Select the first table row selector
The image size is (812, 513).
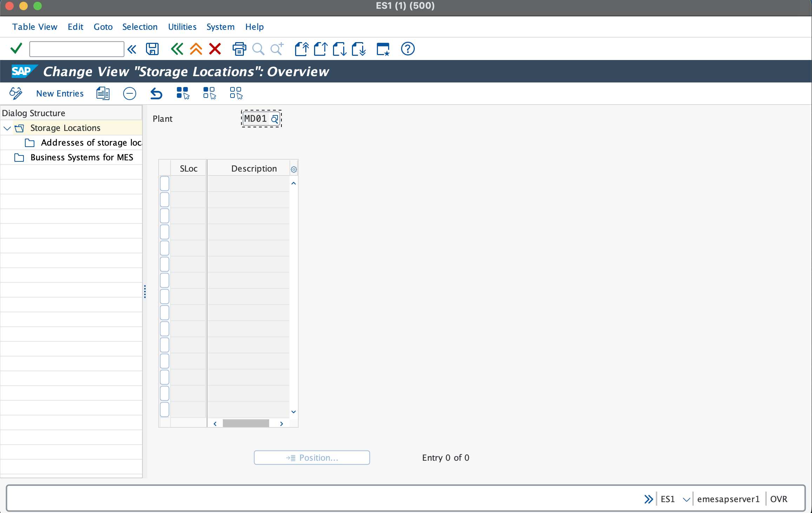[165, 184]
